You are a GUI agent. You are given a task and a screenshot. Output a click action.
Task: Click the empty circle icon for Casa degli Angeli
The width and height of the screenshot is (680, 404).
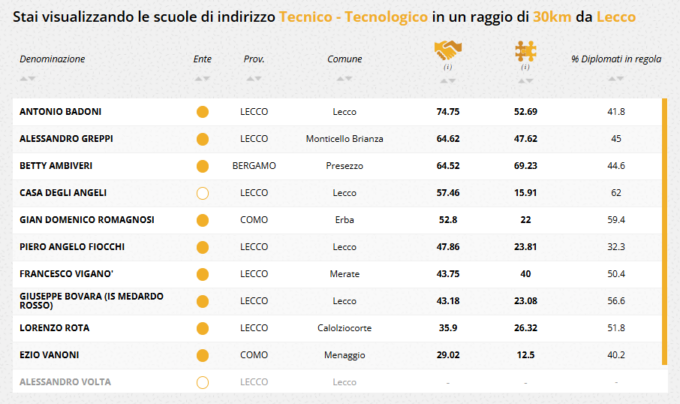pyautogui.click(x=202, y=193)
